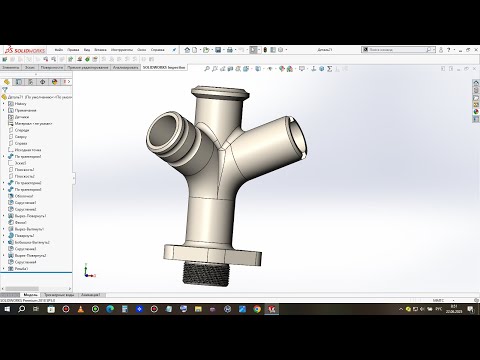Expand the History folder in the tree
Viewport: 480px width, 360px height.
click(x=4, y=104)
